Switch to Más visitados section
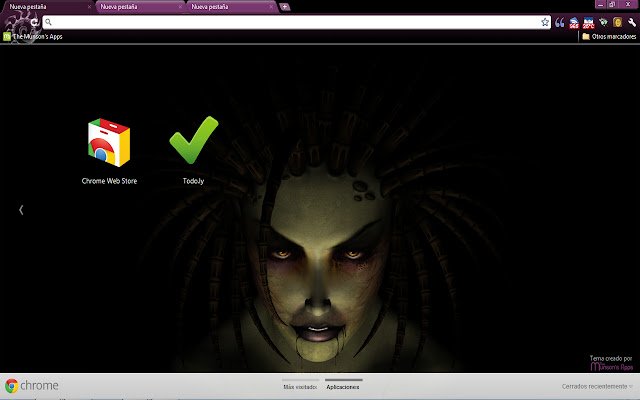This screenshot has width=640, height=400. click(x=300, y=384)
